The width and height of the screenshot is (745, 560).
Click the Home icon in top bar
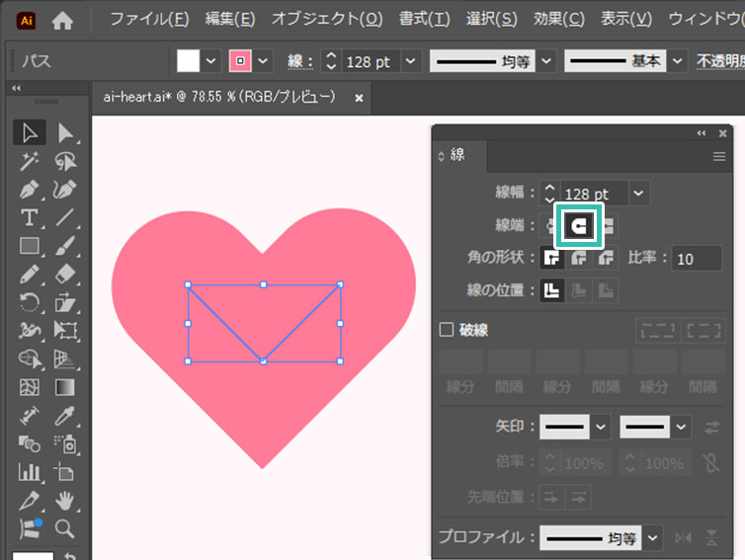(62, 20)
